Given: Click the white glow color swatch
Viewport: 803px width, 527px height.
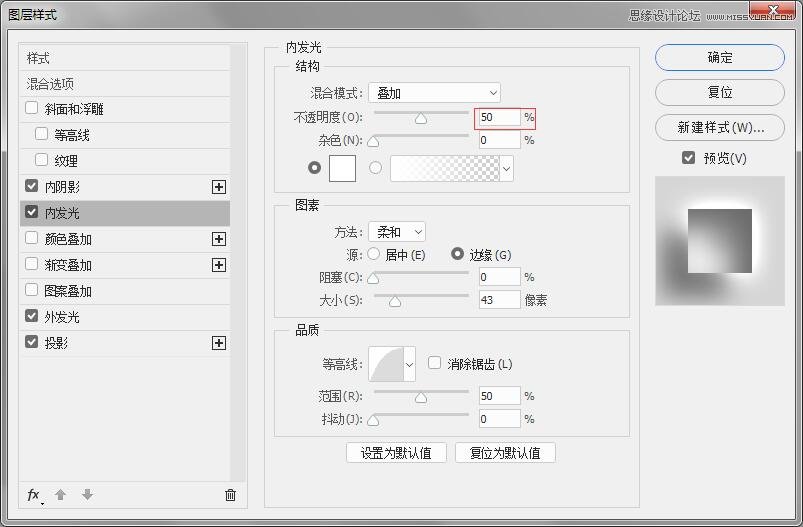Looking at the screenshot, I should tap(342, 168).
